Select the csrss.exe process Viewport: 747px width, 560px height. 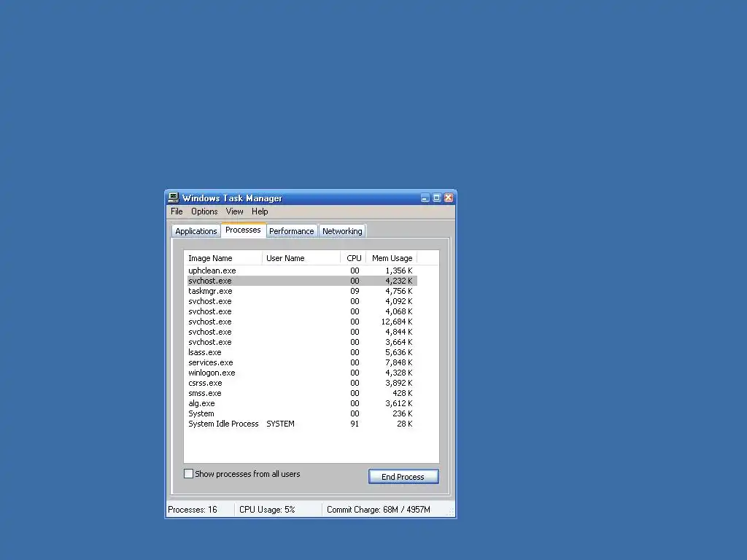pyautogui.click(x=302, y=384)
